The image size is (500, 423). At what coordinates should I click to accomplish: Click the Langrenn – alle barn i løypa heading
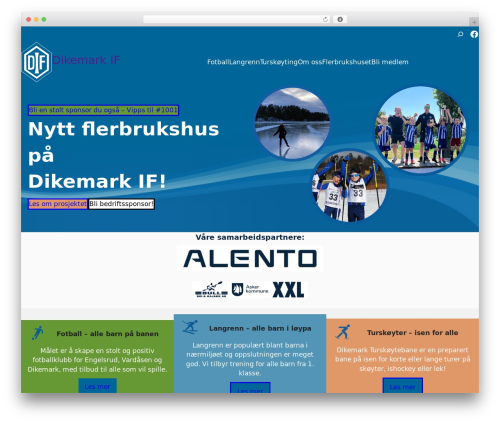click(260, 328)
